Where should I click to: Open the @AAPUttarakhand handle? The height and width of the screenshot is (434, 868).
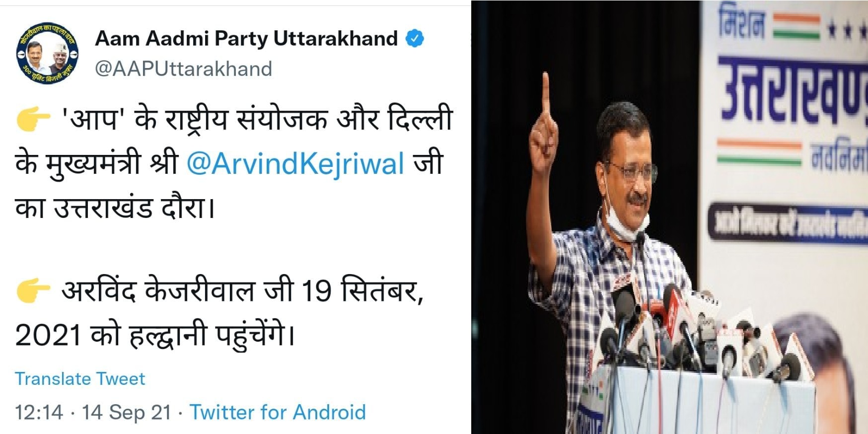coord(183,69)
